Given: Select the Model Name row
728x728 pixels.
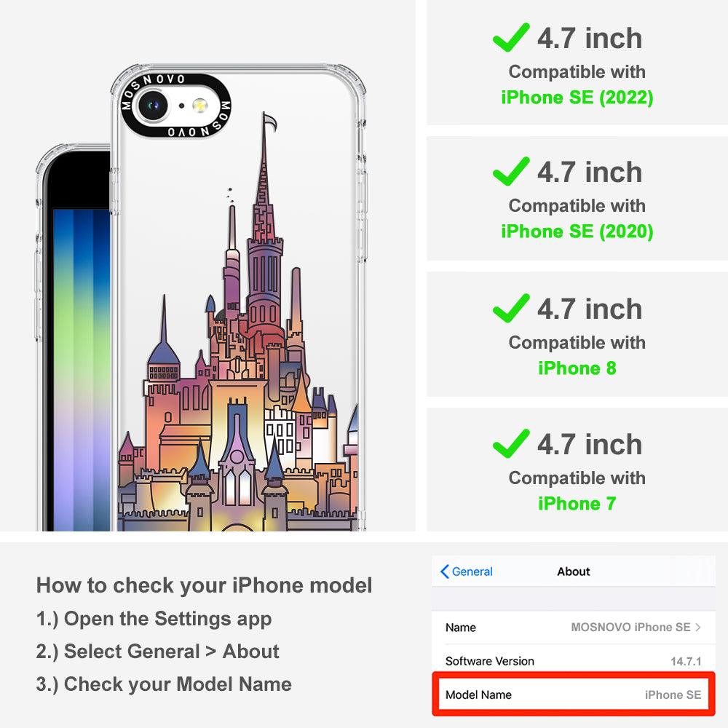Looking at the screenshot, I should [x=574, y=695].
